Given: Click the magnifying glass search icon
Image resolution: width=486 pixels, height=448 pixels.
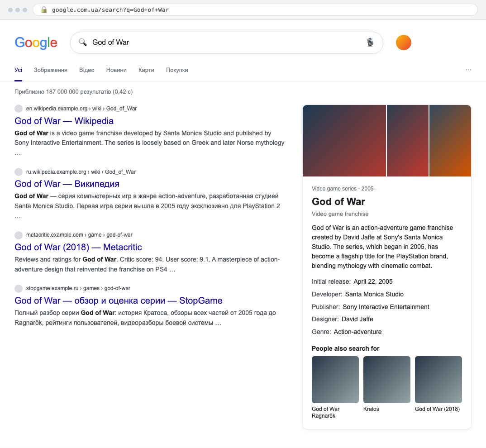Looking at the screenshot, I should pos(82,42).
